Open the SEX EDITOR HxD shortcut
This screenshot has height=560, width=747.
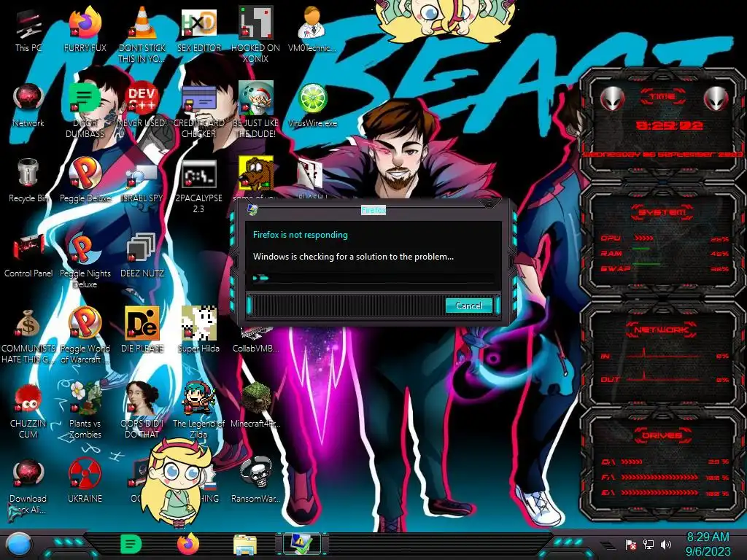coord(198,29)
